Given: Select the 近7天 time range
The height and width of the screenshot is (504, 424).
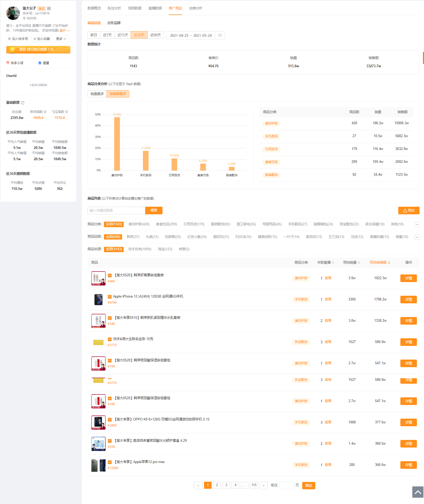Looking at the screenshot, I should (x=107, y=35).
